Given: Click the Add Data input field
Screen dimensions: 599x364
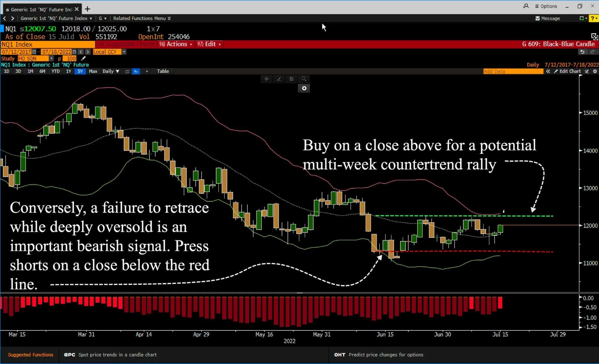Looking at the screenshot, I should [x=513, y=71].
